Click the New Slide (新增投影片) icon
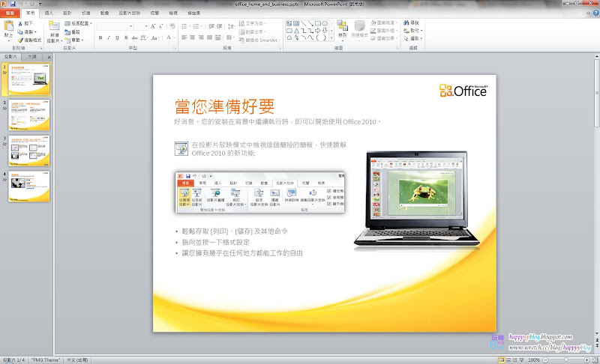Viewport: 600px width, 364px height. coord(54,26)
